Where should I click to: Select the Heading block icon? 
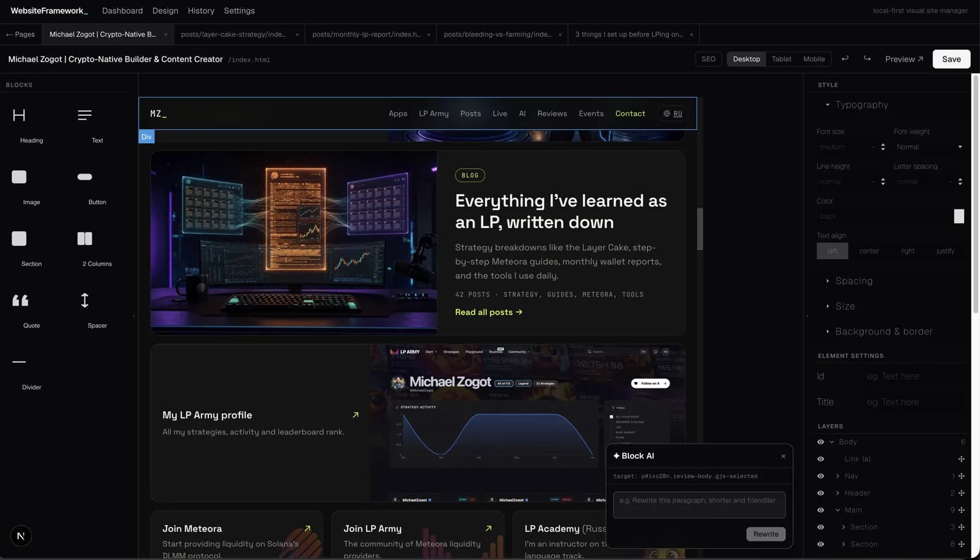click(x=19, y=115)
